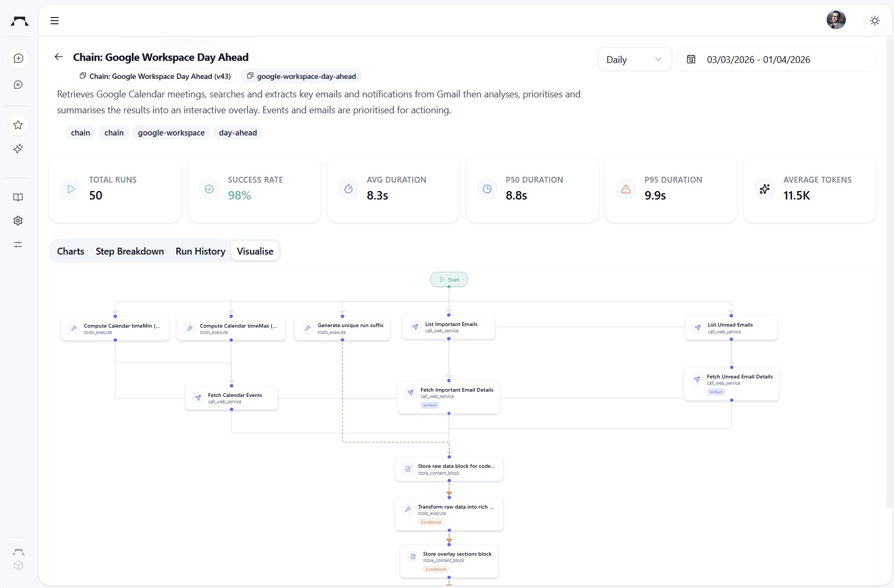Click the first 'chain' tag
The image size is (894, 588).
[x=81, y=133]
